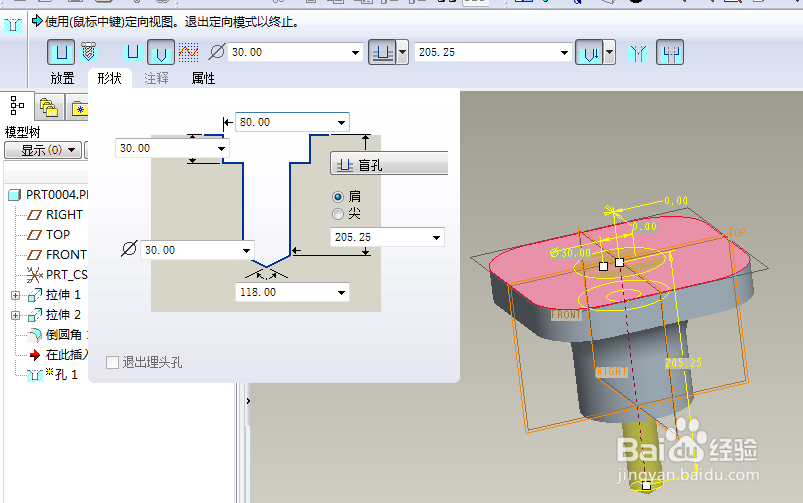The width and height of the screenshot is (803, 503).
Task: Check the 退出埋头孔 exit countersink box
Action: (x=112, y=363)
